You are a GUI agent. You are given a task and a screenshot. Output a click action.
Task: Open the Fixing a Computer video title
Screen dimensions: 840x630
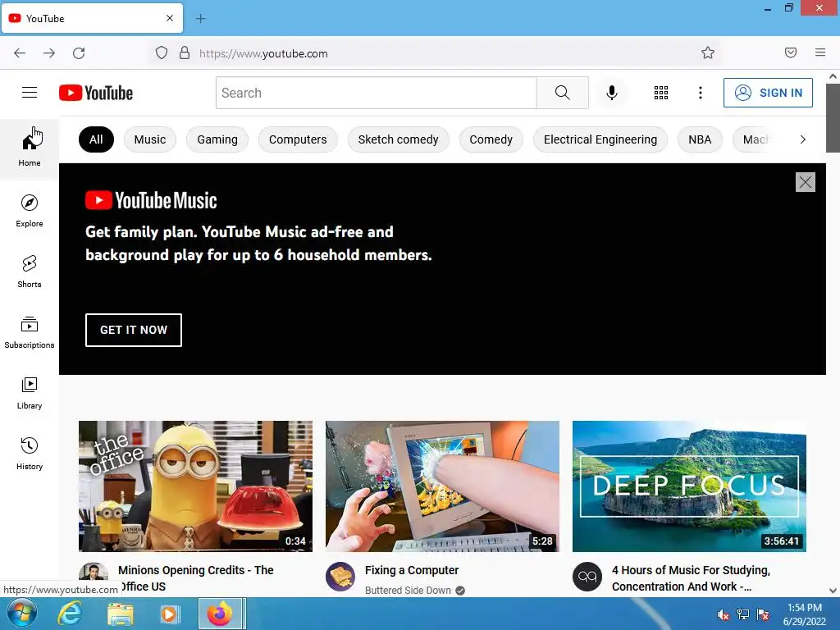[x=412, y=571]
